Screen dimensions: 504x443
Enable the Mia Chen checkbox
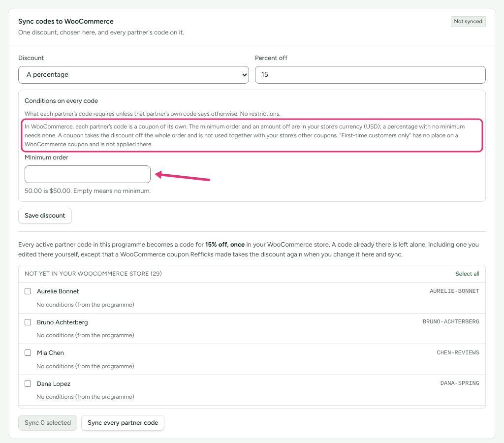pyautogui.click(x=28, y=352)
